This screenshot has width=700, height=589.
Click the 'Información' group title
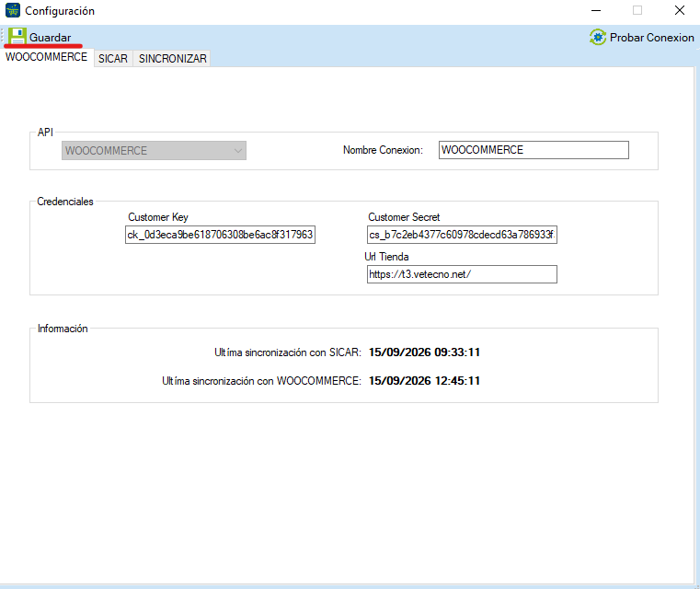tap(63, 329)
